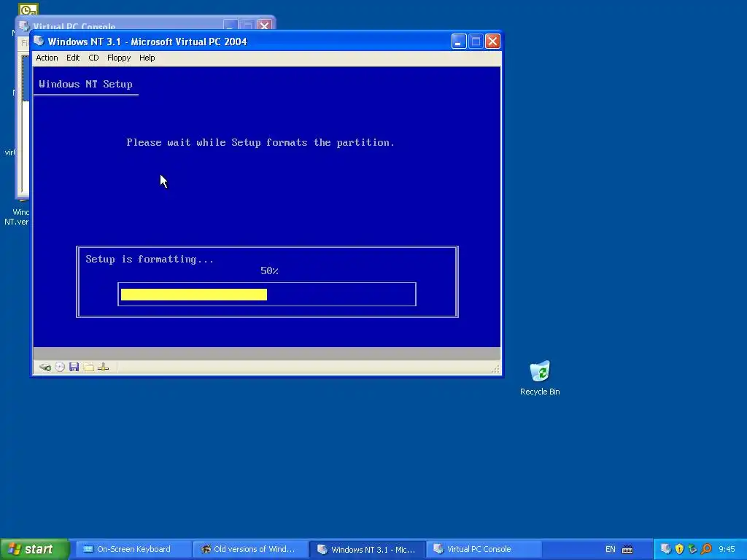Minimize the Windows NT 3.1 Virtual PC window

pyautogui.click(x=459, y=42)
